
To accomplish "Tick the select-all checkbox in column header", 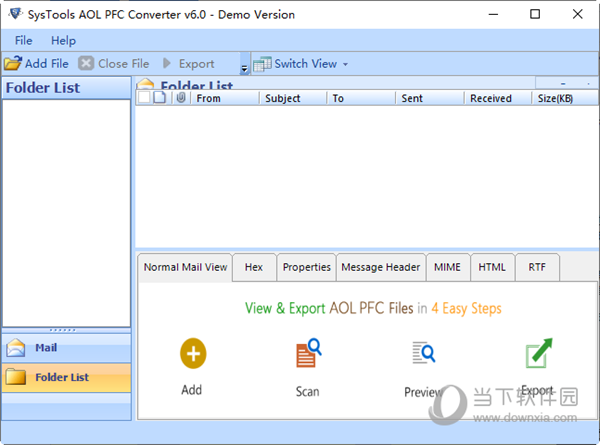I will click(x=144, y=98).
